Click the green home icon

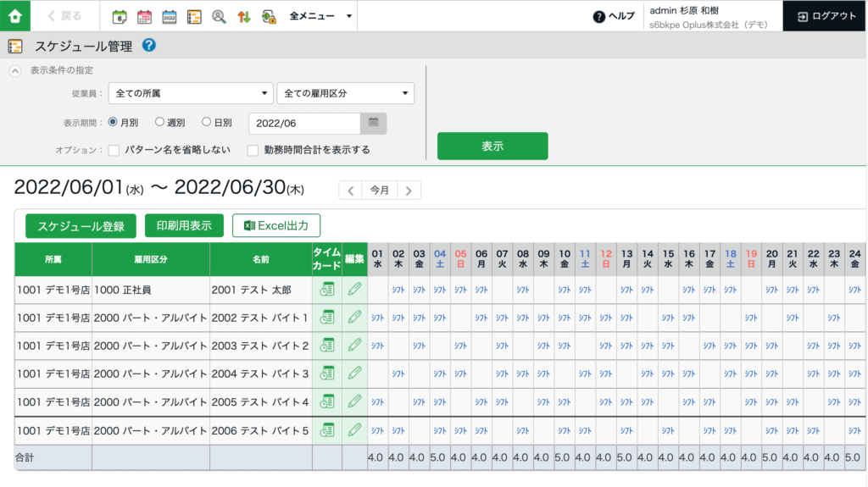(x=15, y=15)
